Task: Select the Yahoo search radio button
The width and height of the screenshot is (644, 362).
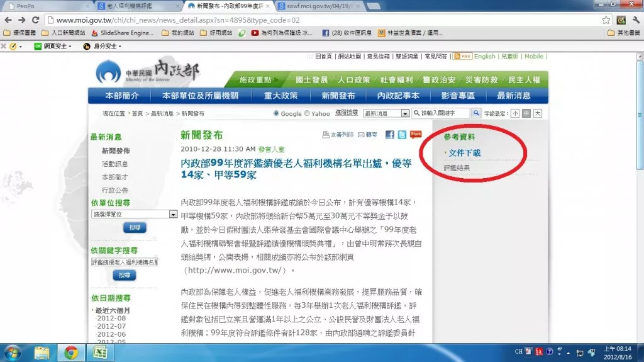Action: click(x=307, y=114)
